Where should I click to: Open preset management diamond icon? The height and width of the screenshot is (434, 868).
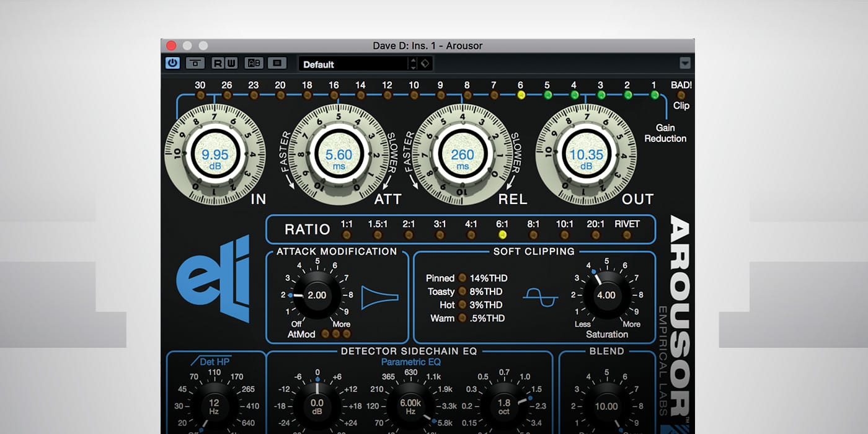click(x=425, y=64)
